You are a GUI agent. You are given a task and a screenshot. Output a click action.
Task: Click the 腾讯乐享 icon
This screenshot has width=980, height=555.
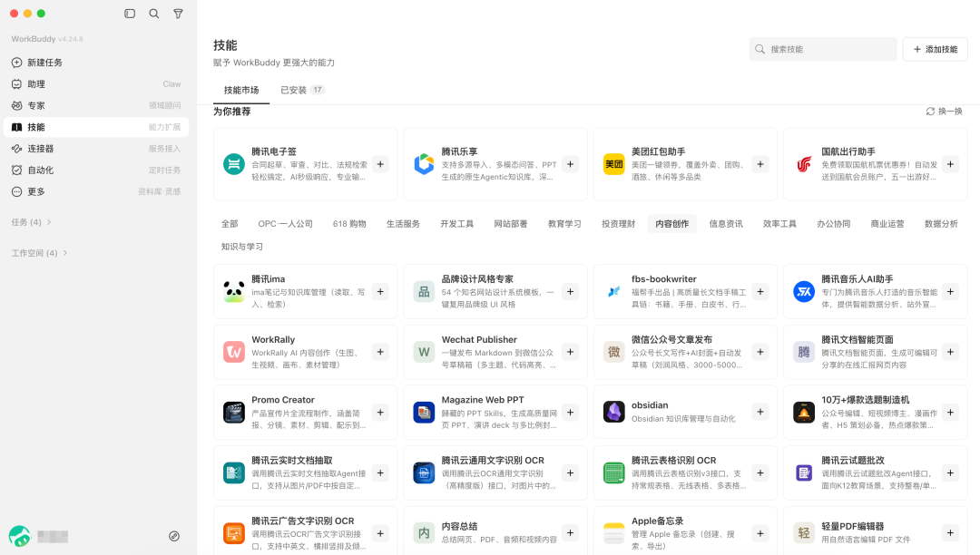click(x=424, y=164)
